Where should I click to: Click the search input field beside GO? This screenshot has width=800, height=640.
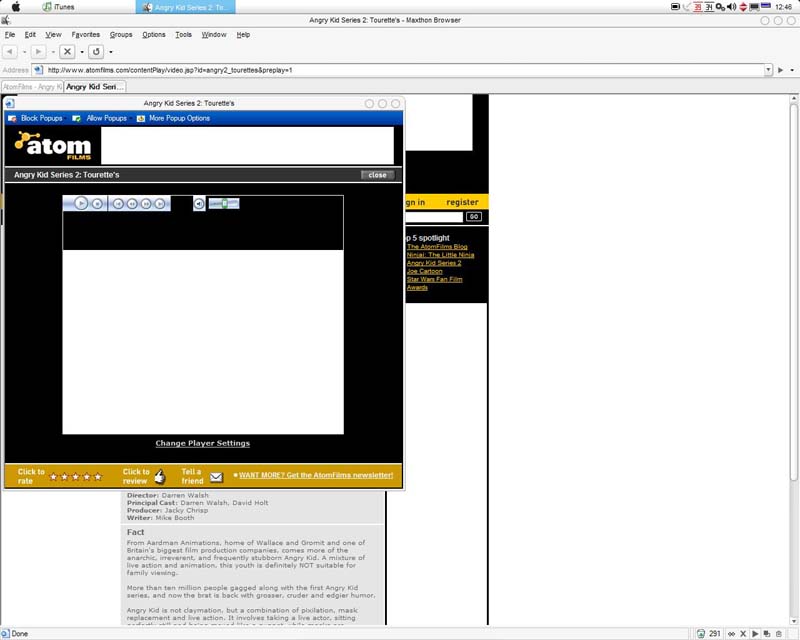click(435, 217)
